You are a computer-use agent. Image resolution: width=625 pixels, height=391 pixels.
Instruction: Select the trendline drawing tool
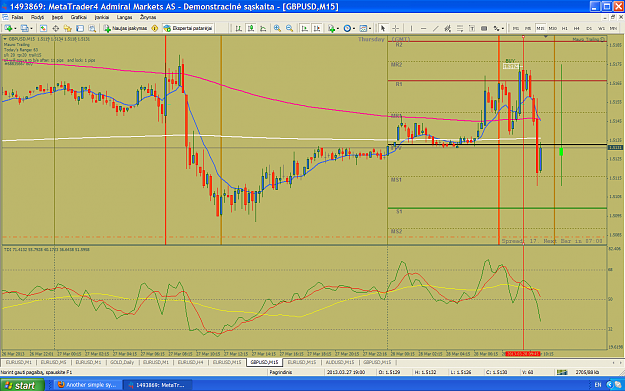pos(435,28)
